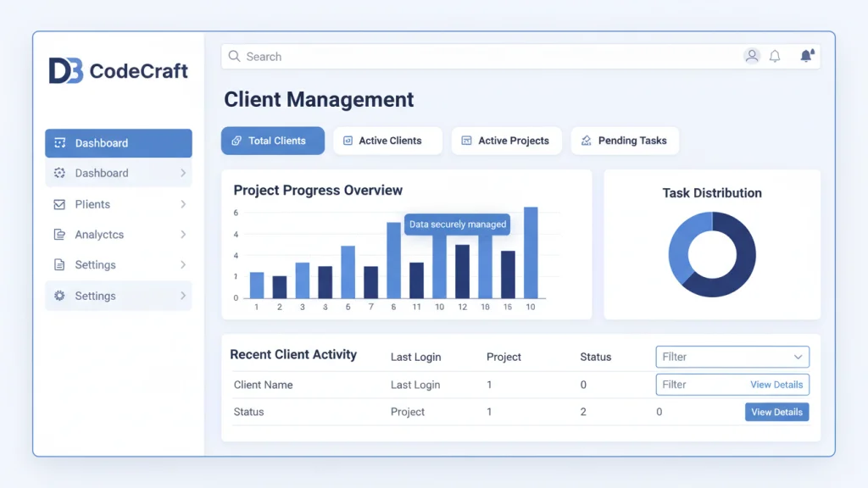Click the tallest bar at chart's right end

pos(531,252)
